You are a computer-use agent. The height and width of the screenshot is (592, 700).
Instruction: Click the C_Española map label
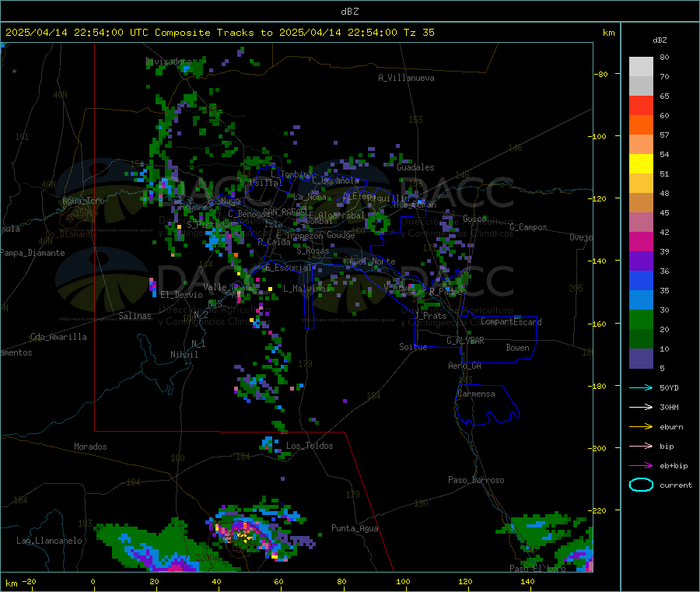coord(336,180)
